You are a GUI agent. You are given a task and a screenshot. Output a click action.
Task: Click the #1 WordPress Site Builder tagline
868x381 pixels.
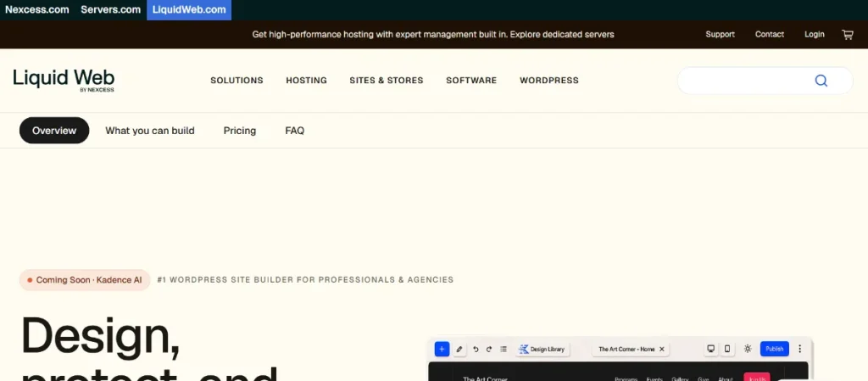[305, 280]
